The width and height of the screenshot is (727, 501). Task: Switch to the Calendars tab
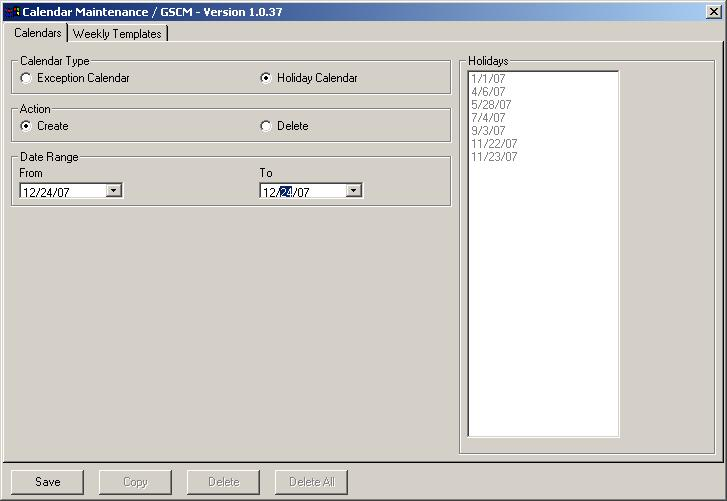tap(38, 33)
